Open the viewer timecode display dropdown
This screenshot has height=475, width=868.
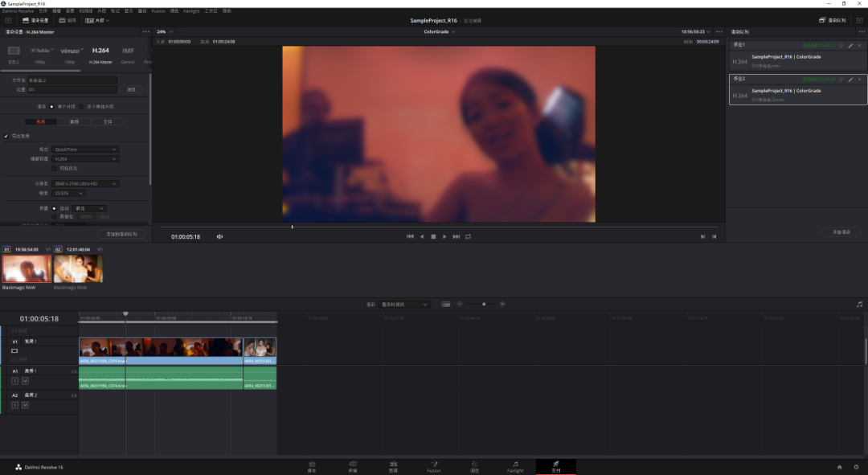[696, 31]
